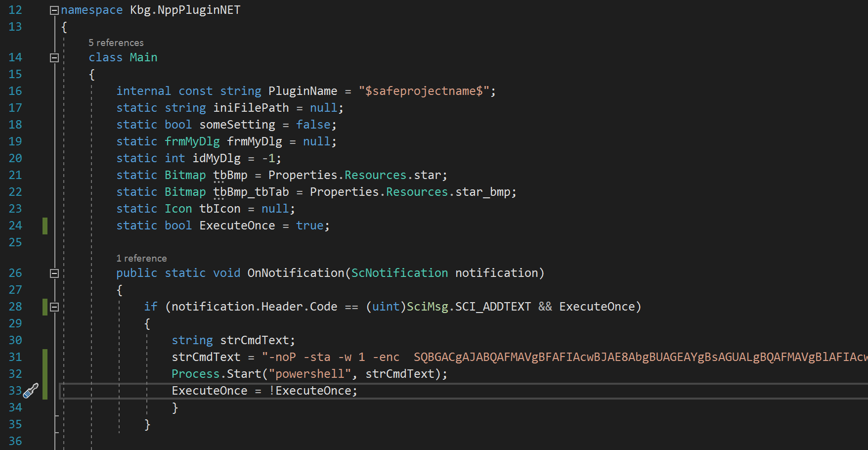Screen dimensions: 868x450
Task: Click the green change indicator next to line 31
Action: (x=45, y=357)
